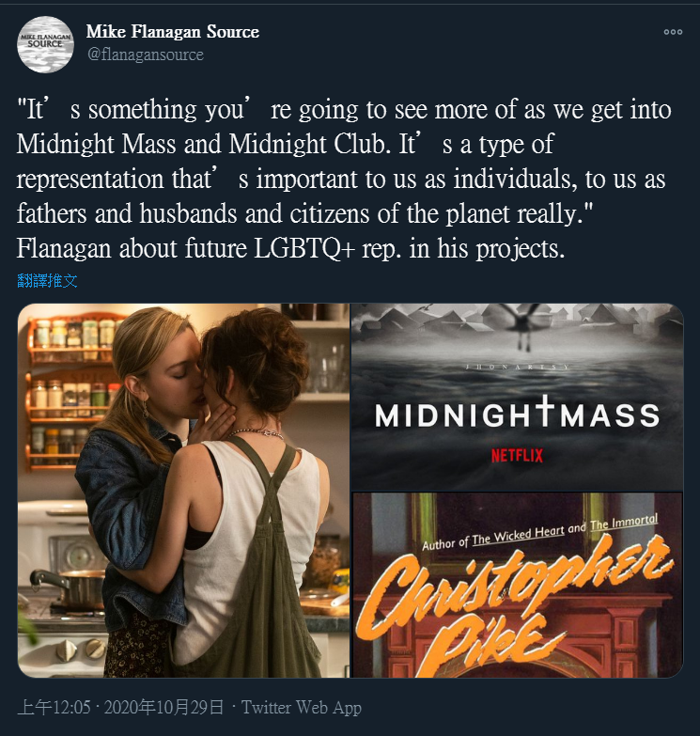Screen dimensions: 700x736
Task: Click the orange Christopher Pike lettering
Action: (514, 605)
